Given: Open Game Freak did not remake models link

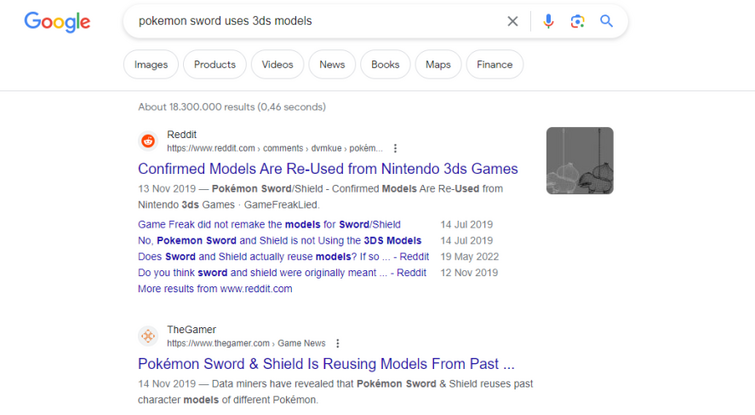Looking at the screenshot, I should tap(269, 225).
